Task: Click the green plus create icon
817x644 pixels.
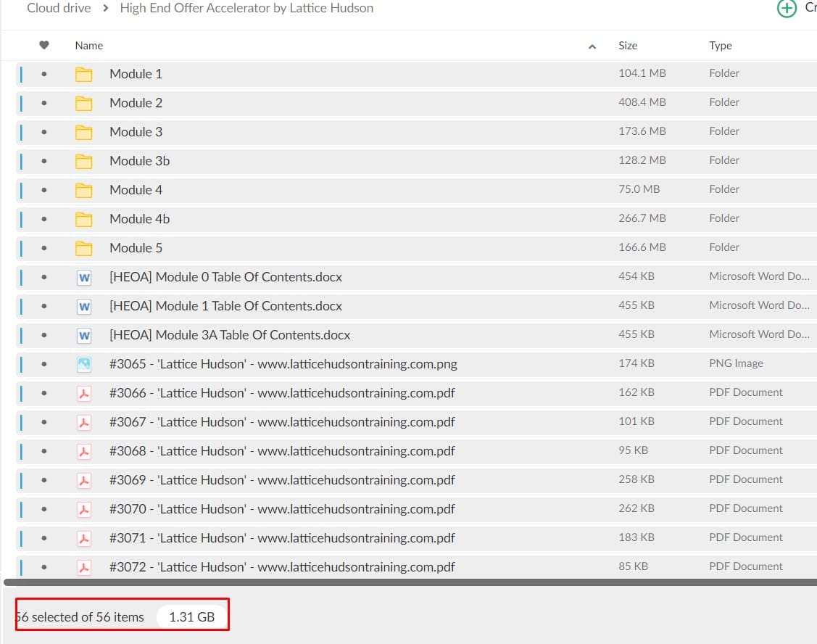Action: point(787,9)
